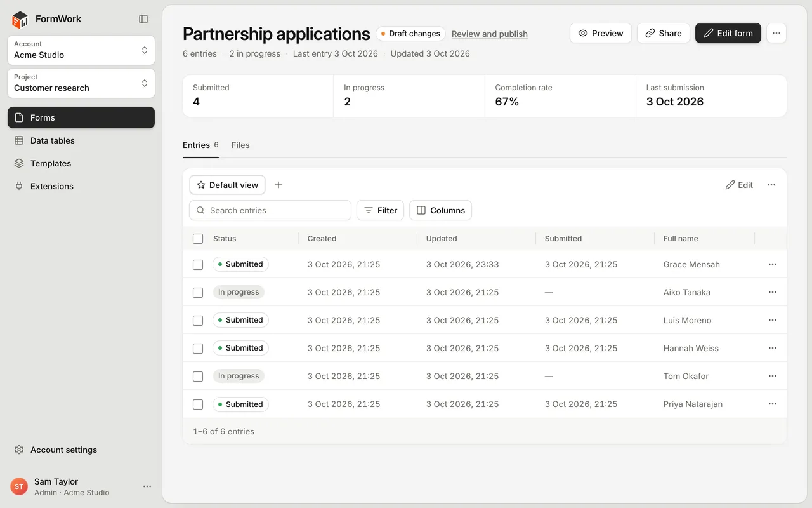Open Extensions from the sidebar

pyautogui.click(x=81, y=186)
